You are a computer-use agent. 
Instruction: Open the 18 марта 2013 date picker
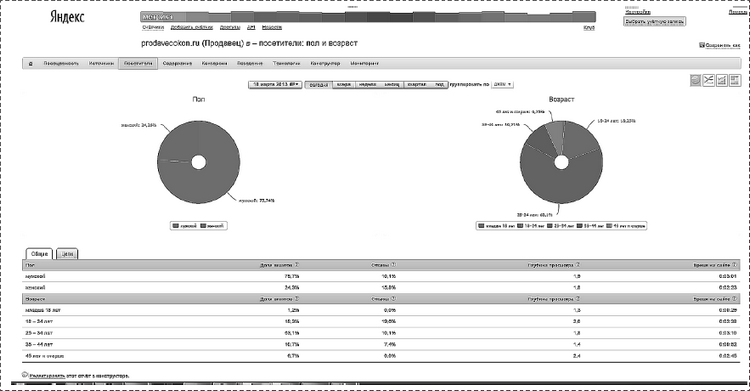point(275,84)
